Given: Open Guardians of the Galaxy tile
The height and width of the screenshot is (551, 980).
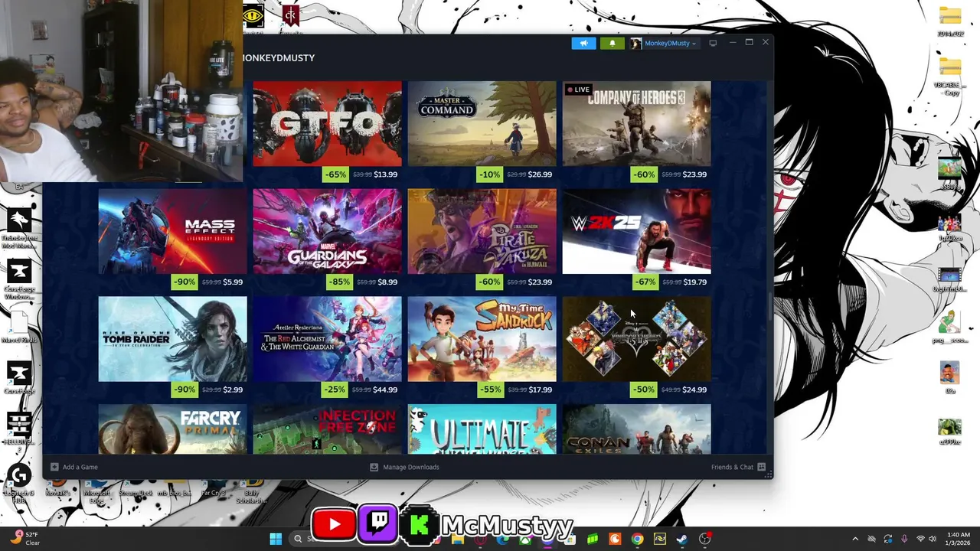Looking at the screenshot, I should (x=327, y=231).
